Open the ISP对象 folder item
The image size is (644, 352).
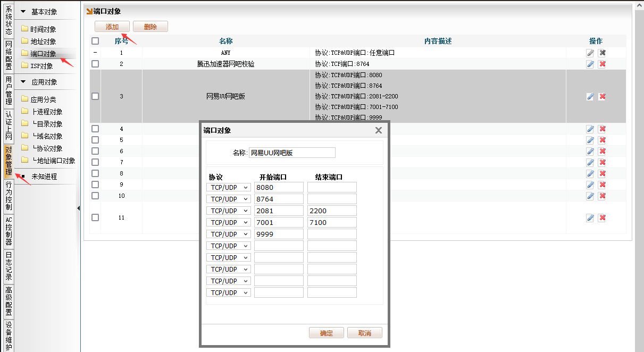click(x=41, y=66)
